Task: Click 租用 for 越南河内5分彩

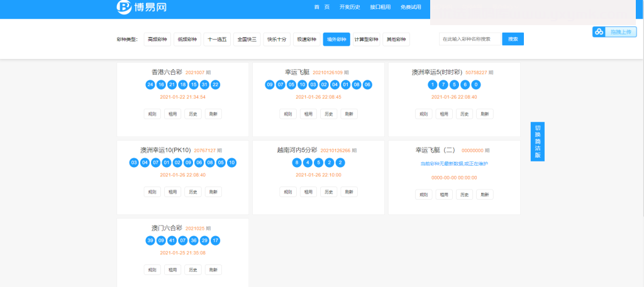Action: pos(308,192)
